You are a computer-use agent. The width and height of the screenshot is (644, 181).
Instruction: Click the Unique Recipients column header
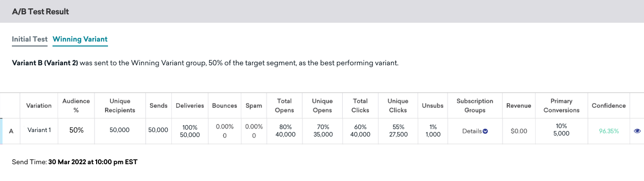(120, 105)
